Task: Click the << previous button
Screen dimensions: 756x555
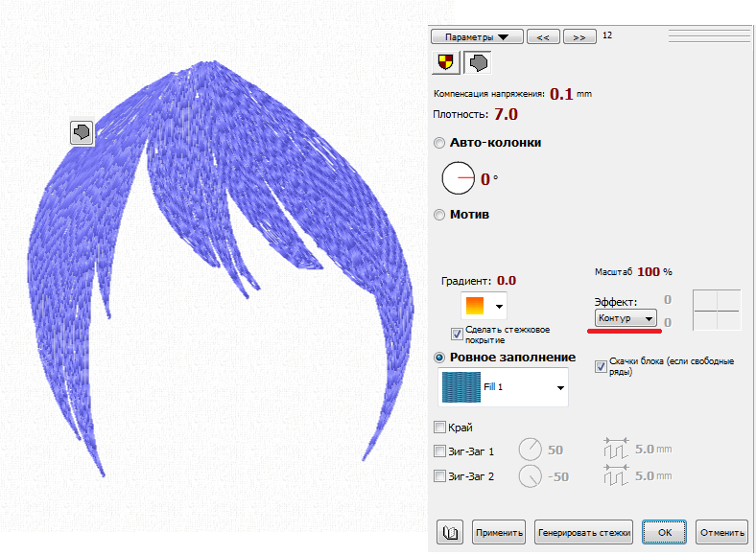Action: (x=543, y=36)
